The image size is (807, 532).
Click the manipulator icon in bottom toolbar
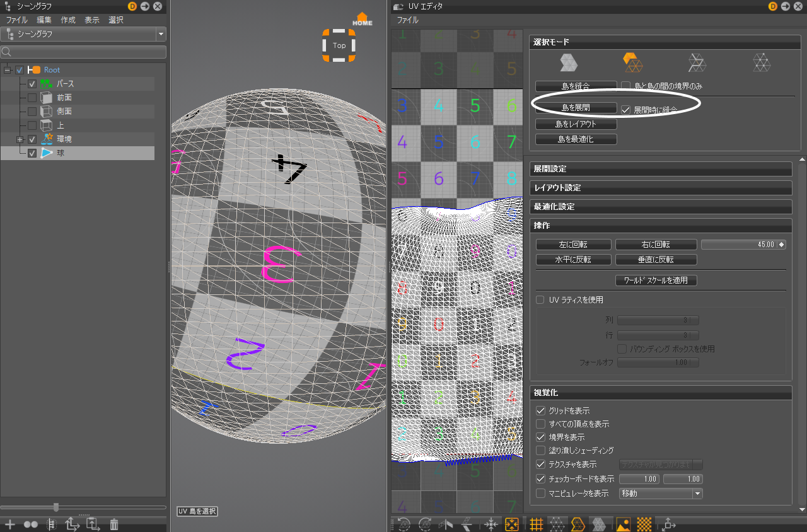point(669,523)
